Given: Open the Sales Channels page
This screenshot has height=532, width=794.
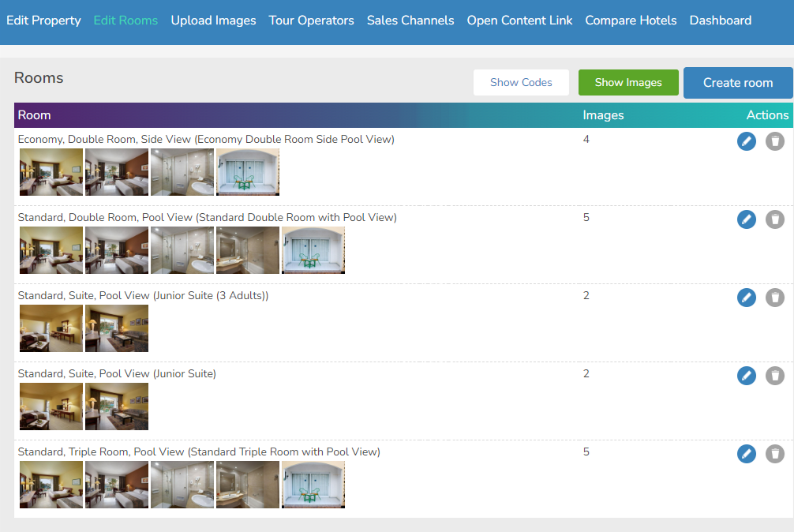Looking at the screenshot, I should [410, 20].
